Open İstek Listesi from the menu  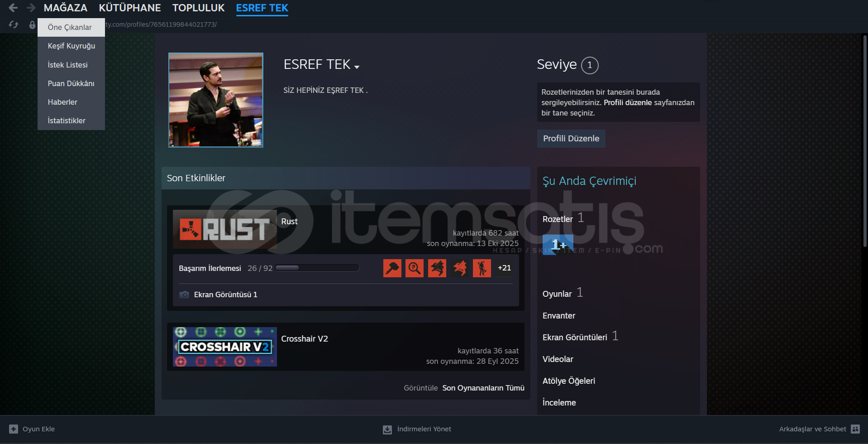pyautogui.click(x=71, y=65)
